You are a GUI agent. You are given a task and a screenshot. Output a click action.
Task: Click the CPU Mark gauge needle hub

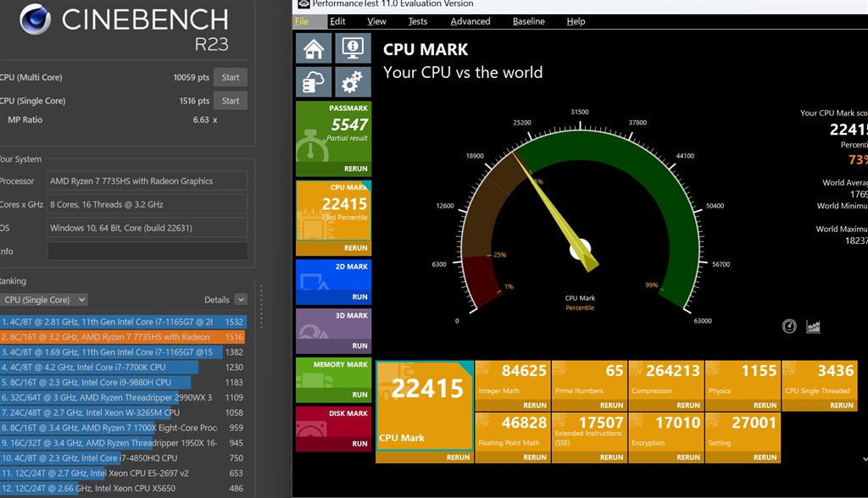pos(580,249)
